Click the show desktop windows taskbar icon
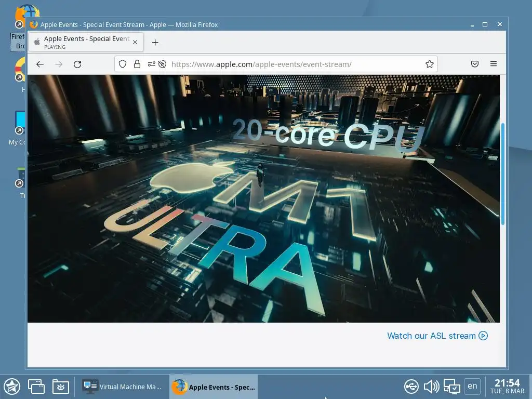Image resolution: width=532 pixels, height=399 pixels. [x=36, y=387]
